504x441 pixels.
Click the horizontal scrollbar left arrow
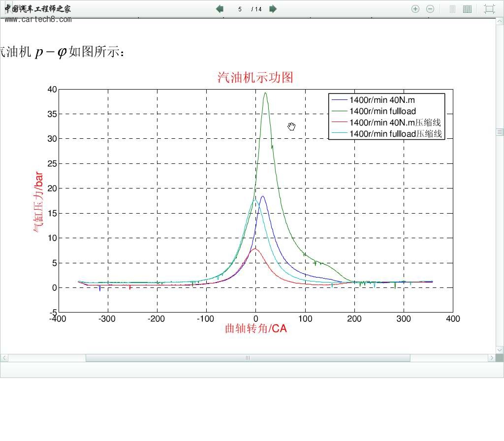(x=4, y=358)
